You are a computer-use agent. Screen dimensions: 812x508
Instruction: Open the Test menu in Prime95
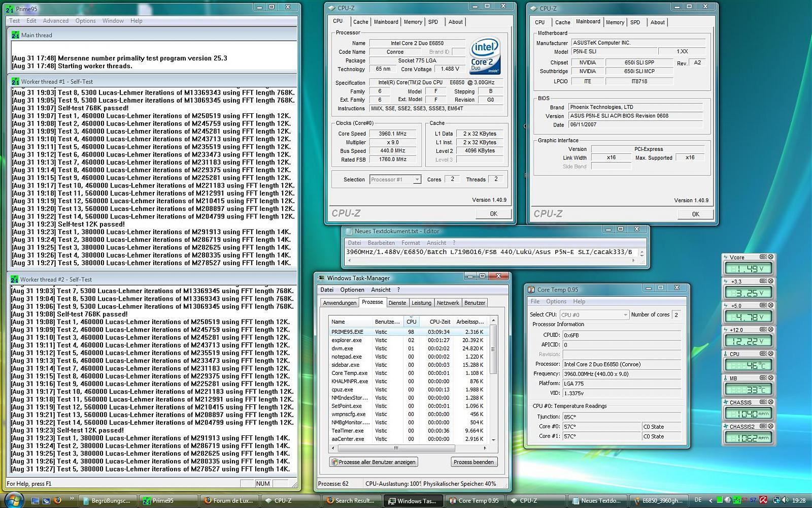(x=15, y=21)
